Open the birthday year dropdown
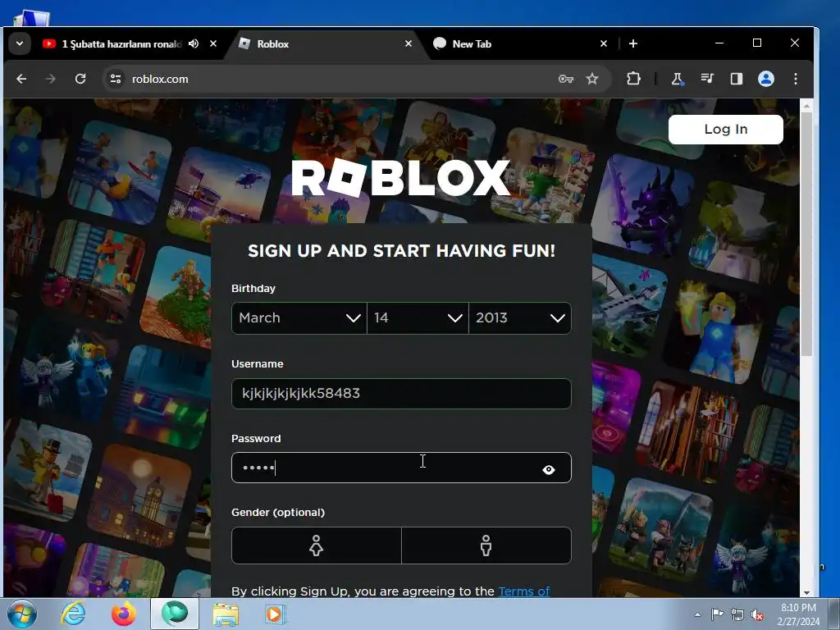The height and width of the screenshot is (630, 840). point(520,318)
